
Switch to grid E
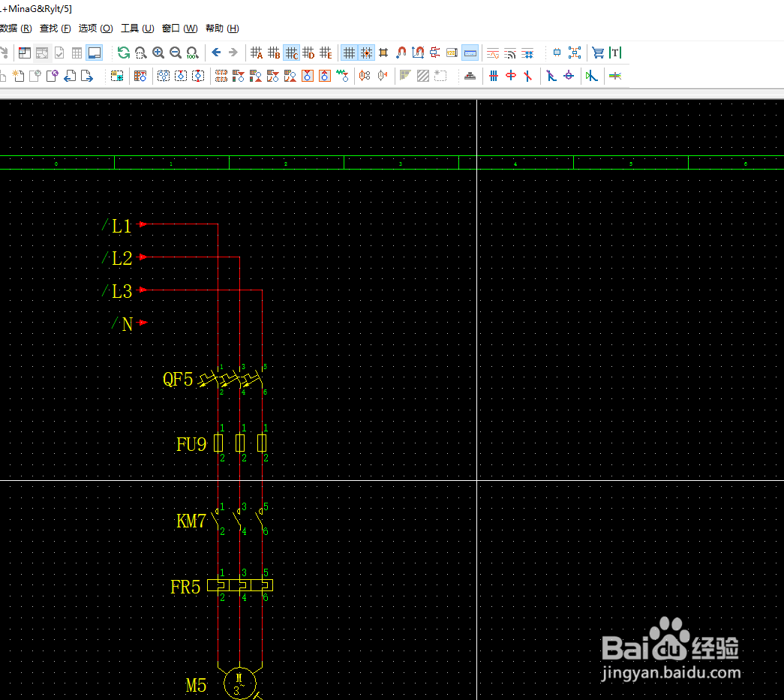[326, 53]
